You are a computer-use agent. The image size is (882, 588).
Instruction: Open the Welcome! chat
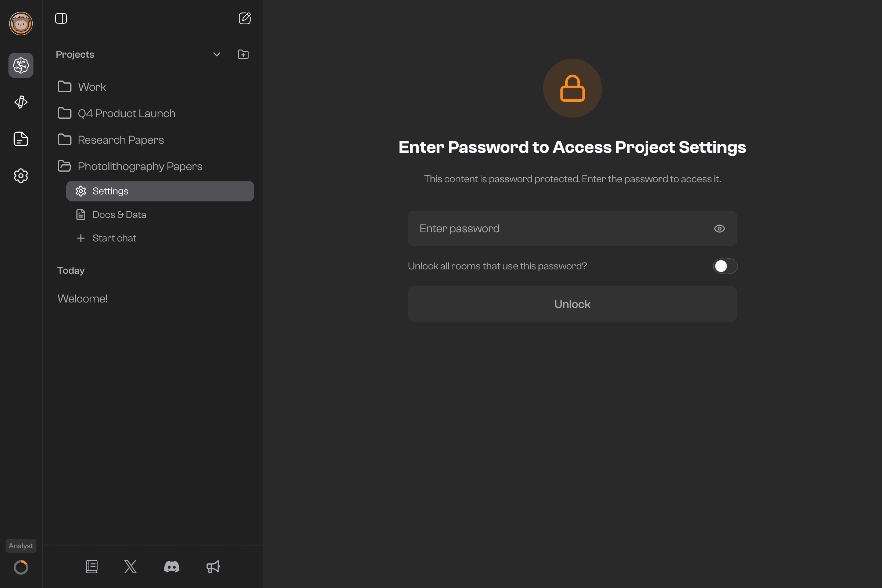point(82,298)
